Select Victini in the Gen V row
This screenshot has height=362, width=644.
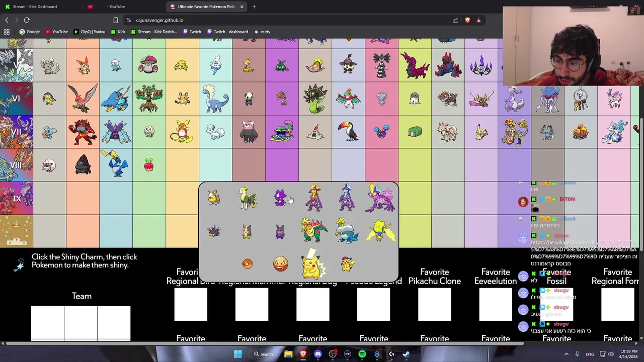pyautogui.click(x=83, y=65)
